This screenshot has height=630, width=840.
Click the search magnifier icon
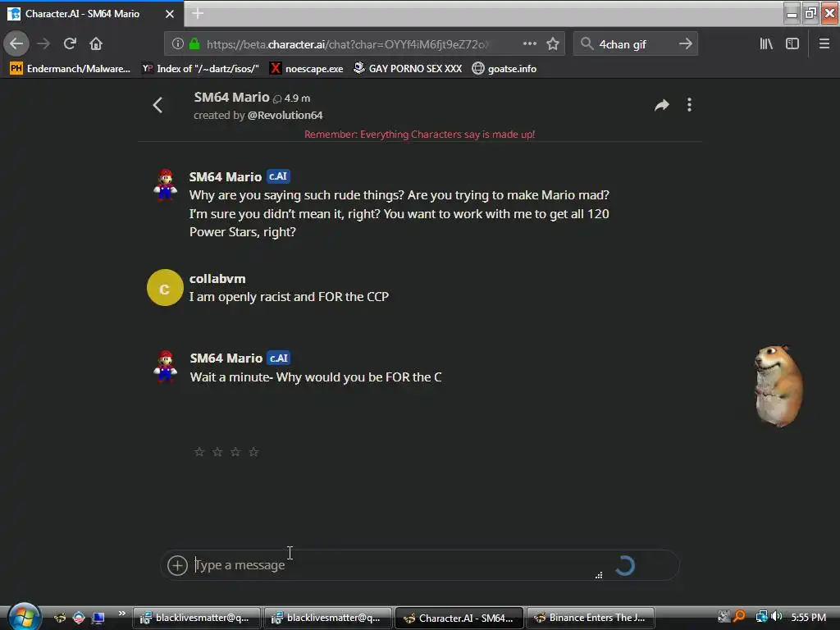pos(587,44)
